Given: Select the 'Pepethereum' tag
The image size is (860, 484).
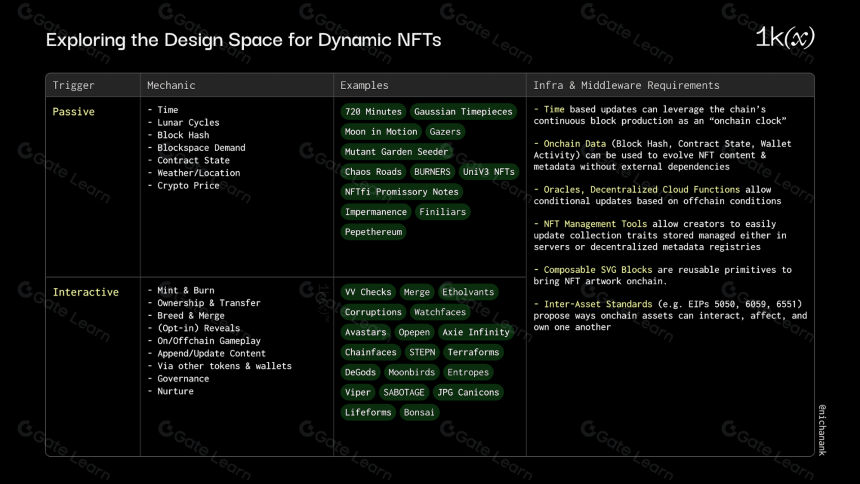Looking at the screenshot, I should point(373,232).
